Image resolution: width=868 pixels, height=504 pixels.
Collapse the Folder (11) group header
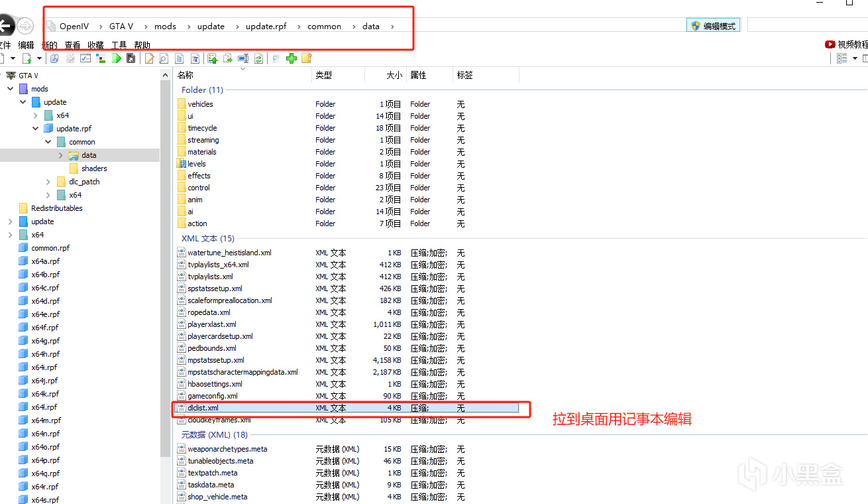pyautogui.click(x=202, y=90)
